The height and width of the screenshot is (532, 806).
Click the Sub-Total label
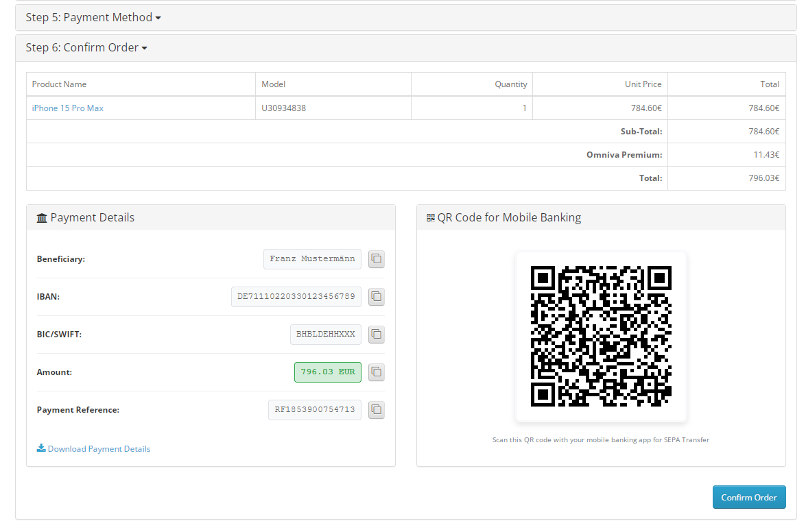click(641, 132)
